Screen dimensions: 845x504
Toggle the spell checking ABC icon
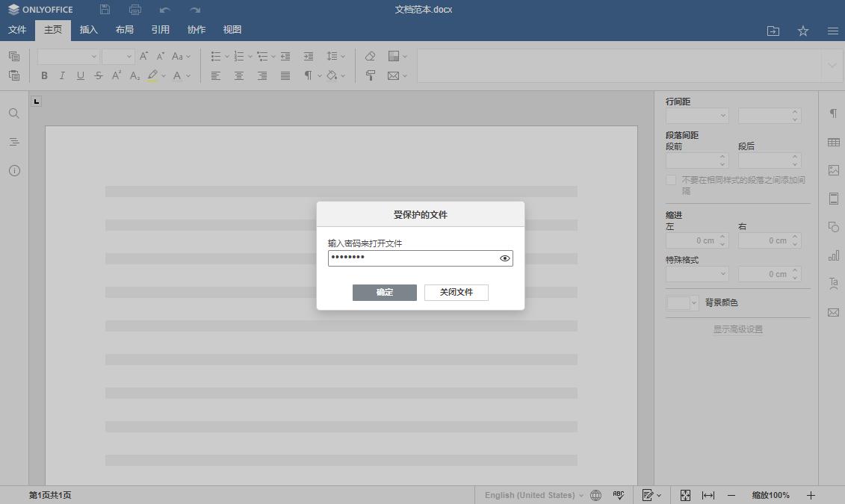pyautogui.click(x=618, y=495)
